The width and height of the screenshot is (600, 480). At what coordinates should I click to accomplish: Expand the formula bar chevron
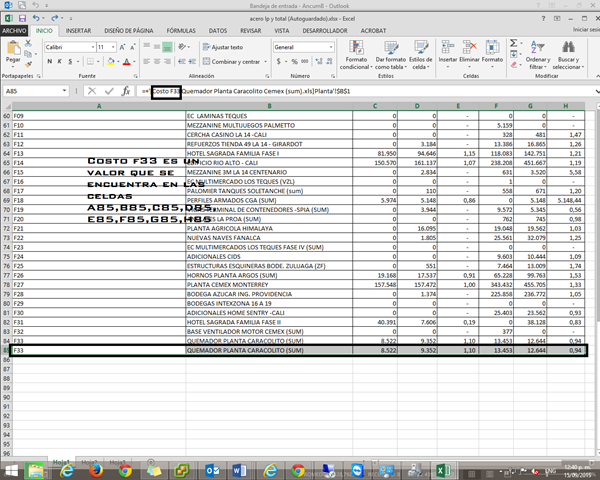point(597,91)
